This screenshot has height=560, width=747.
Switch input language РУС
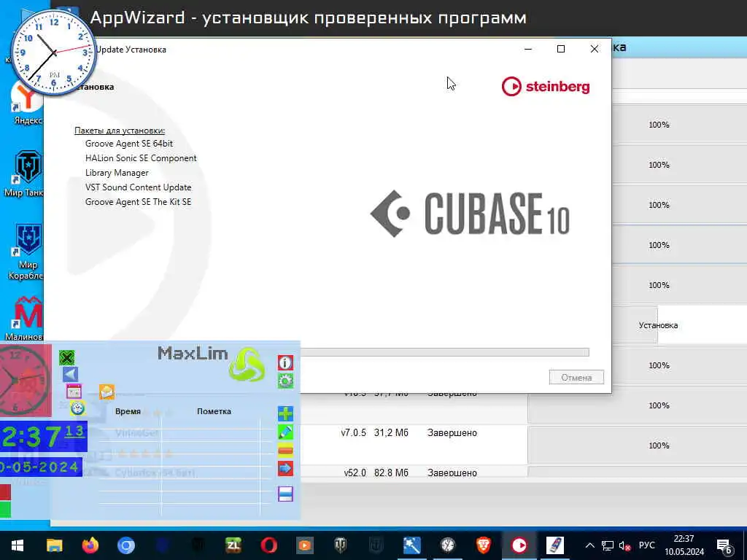tap(646, 545)
